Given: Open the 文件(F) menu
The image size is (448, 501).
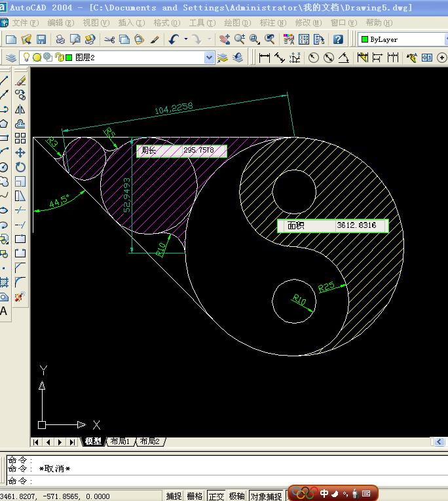Looking at the screenshot, I should pyautogui.click(x=26, y=23).
